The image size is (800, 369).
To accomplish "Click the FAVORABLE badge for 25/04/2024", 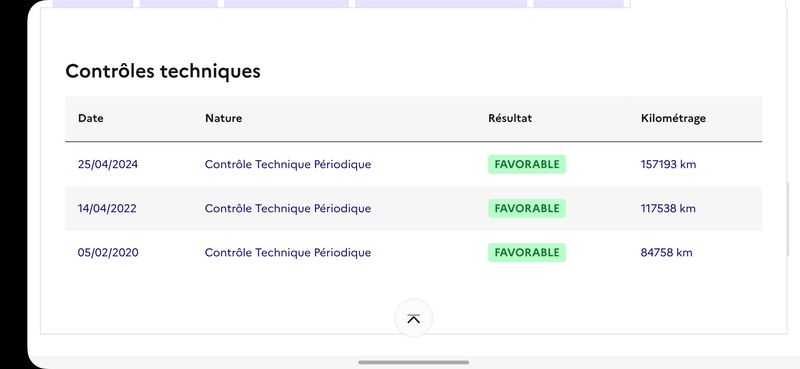I will click(x=527, y=164).
